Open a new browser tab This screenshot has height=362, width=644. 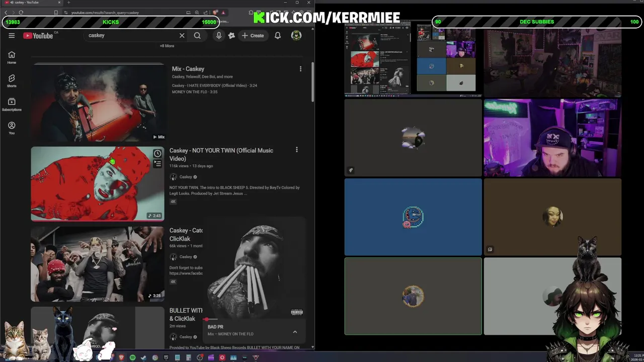pos(68,3)
